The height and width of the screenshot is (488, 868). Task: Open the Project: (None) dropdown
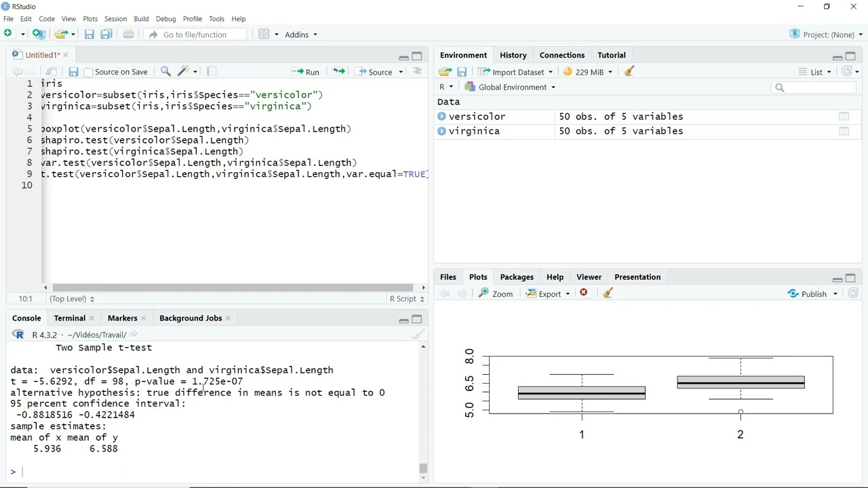tap(826, 35)
